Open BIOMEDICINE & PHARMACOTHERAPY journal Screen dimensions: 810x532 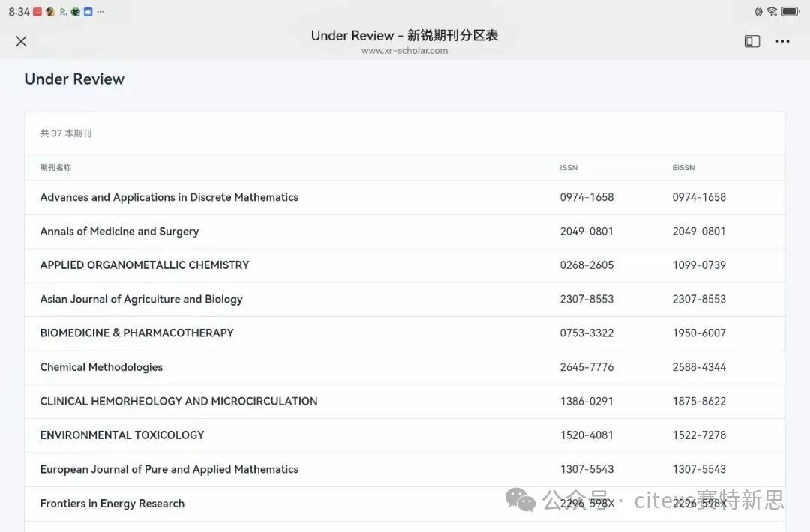[x=136, y=333]
